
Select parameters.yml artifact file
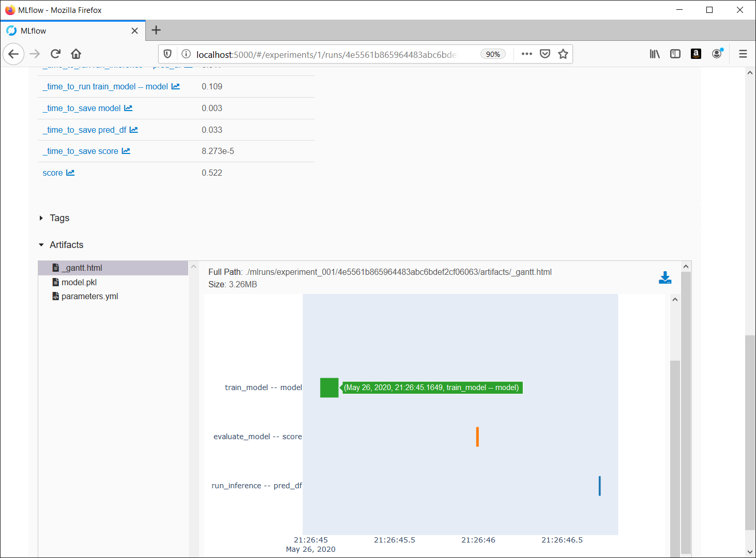(x=89, y=296)
